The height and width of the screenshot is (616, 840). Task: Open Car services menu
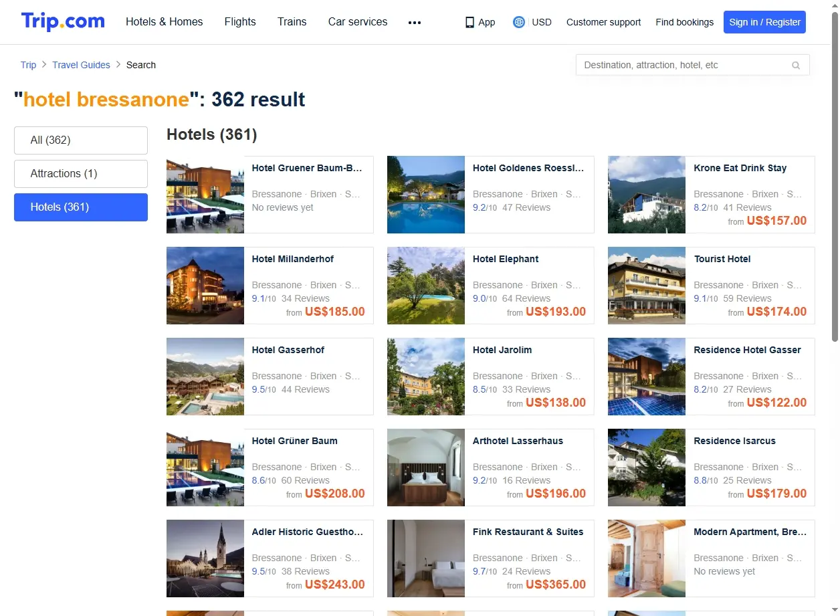click(358, 21)
